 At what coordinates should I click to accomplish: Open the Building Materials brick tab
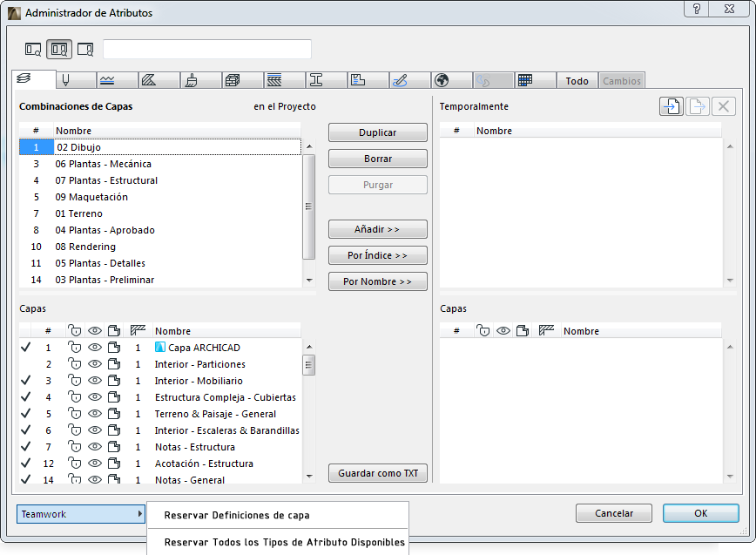pyautogui.click(x=242, y=80)
